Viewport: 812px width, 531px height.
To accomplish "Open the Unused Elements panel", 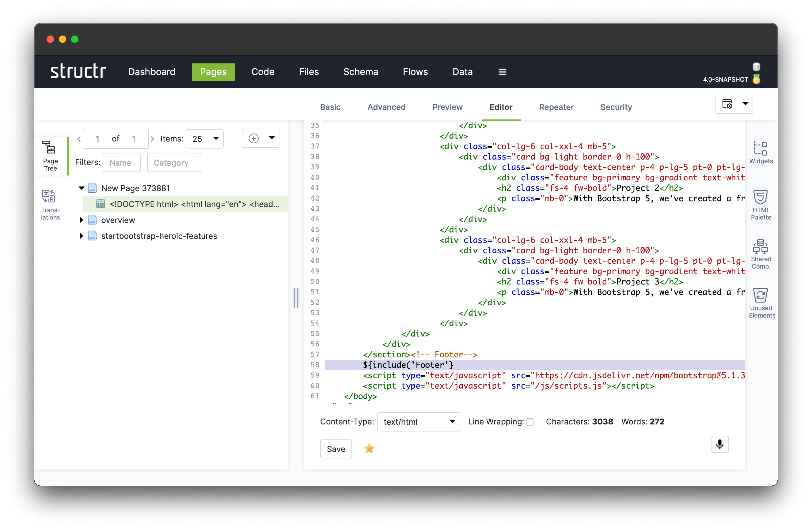I will pyautogui.click(x=761, y=303).
